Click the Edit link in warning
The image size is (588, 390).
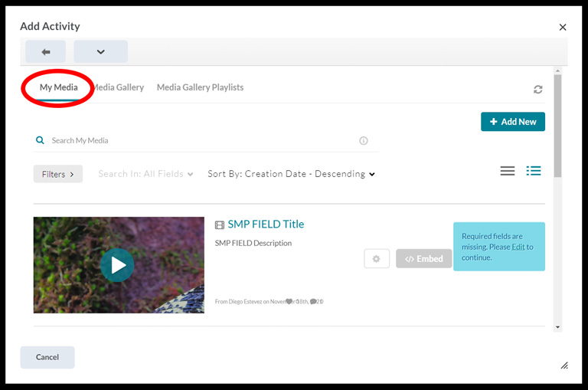click(x=518, y=247)
